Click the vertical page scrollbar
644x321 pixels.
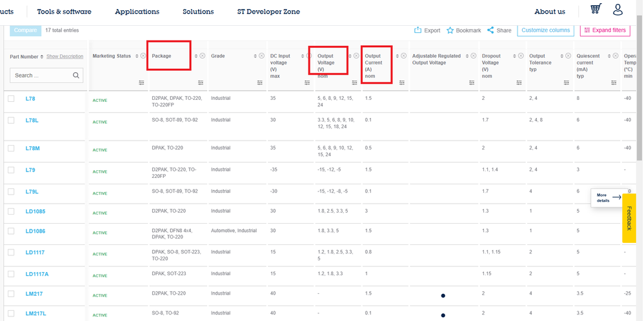(639, 88)
